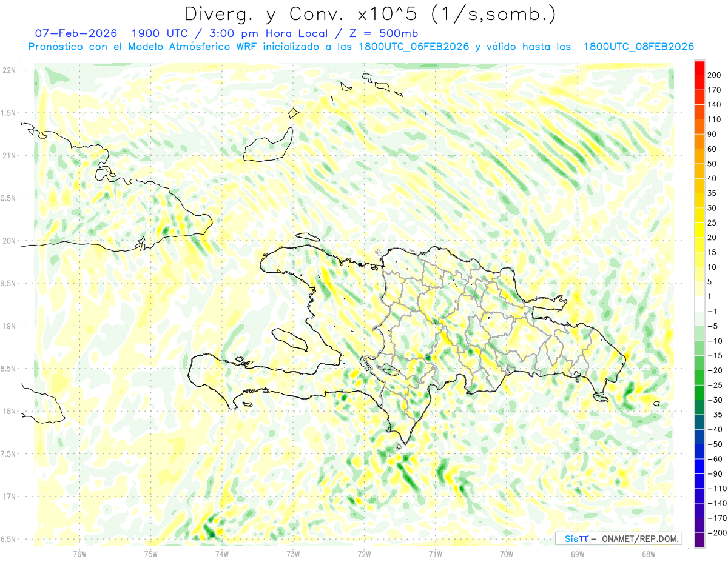The image size is (728, 562).
Task: Click the '-10' colorbar value
Action: [x=715, y=341]
